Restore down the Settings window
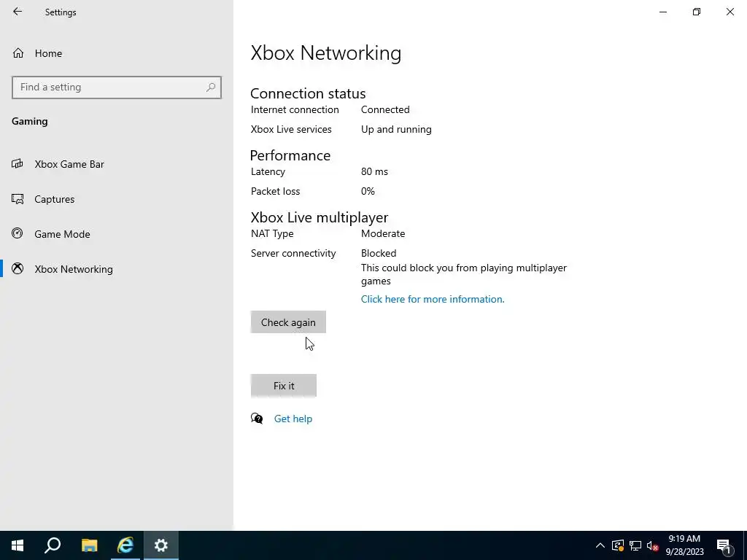747x560 pixels. click(x=697, y=12)
